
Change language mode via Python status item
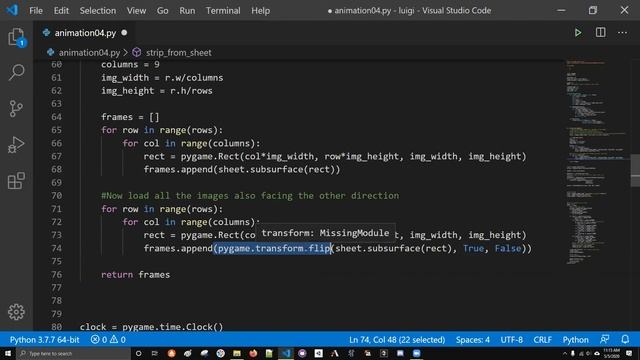[576, 340]
